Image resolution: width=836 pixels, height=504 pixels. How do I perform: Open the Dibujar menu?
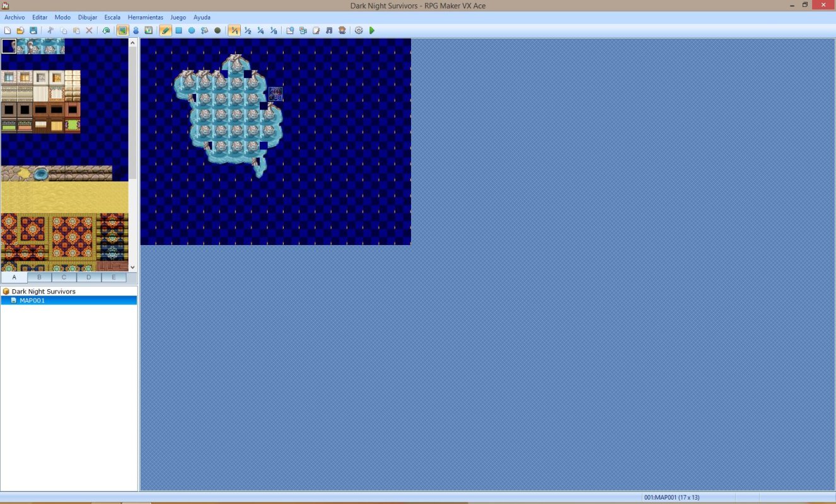(88, 18)
